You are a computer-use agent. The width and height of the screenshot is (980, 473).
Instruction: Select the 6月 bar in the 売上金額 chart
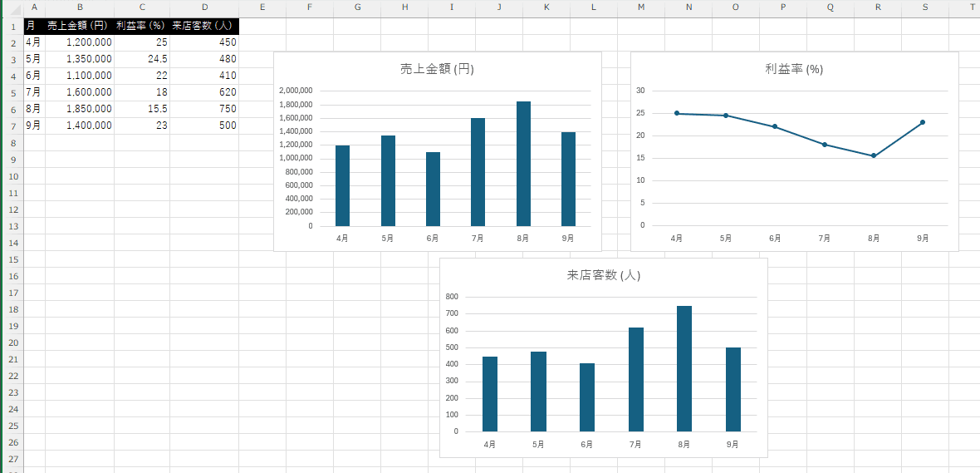(x=433, y=189)
